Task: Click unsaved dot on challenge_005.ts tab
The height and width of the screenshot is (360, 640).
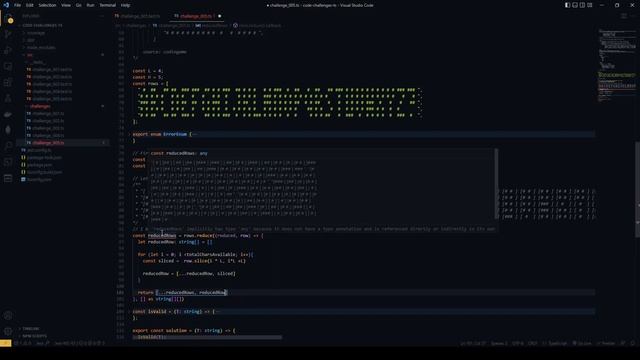Action: click(x=220, y=16)
